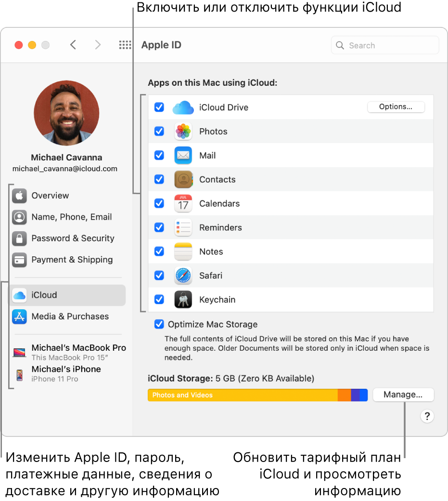Click the Keychain keys icon
448x501 pixels.
click(183, 299)
